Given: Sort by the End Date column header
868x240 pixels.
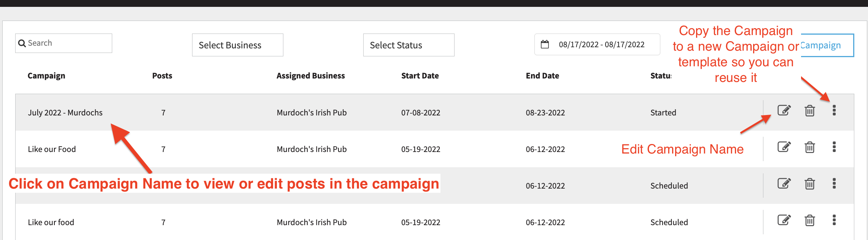Looking at the screenshot, I should pyautogui.click(x=542, y=76).
